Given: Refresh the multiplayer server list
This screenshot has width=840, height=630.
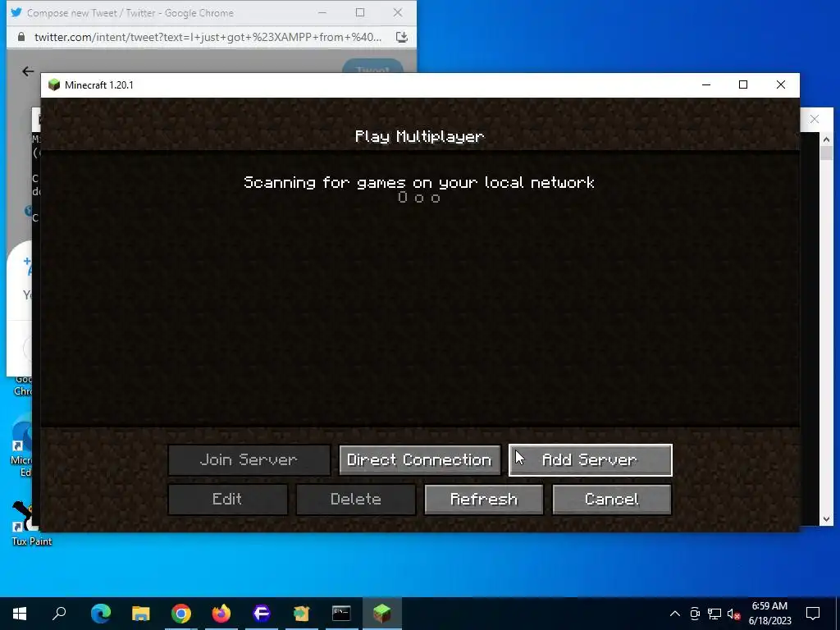Looking at the screenshot, I should [x=484, y=500].
